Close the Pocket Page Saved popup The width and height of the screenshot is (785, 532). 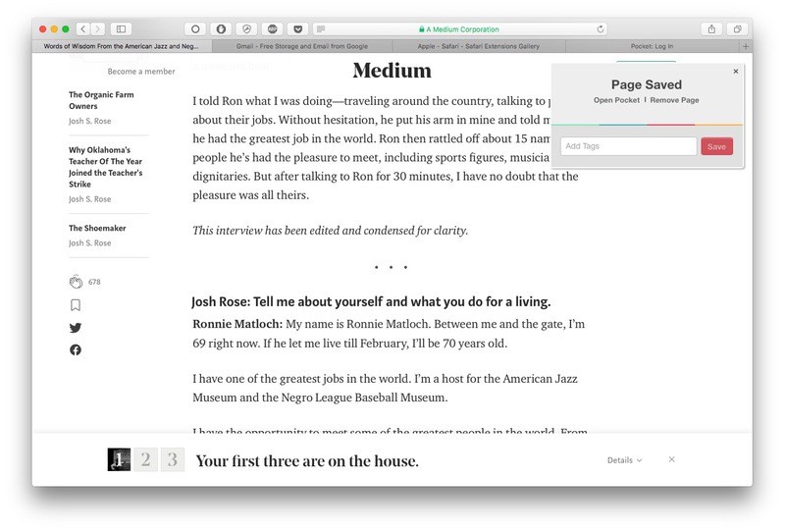[735, 71]
